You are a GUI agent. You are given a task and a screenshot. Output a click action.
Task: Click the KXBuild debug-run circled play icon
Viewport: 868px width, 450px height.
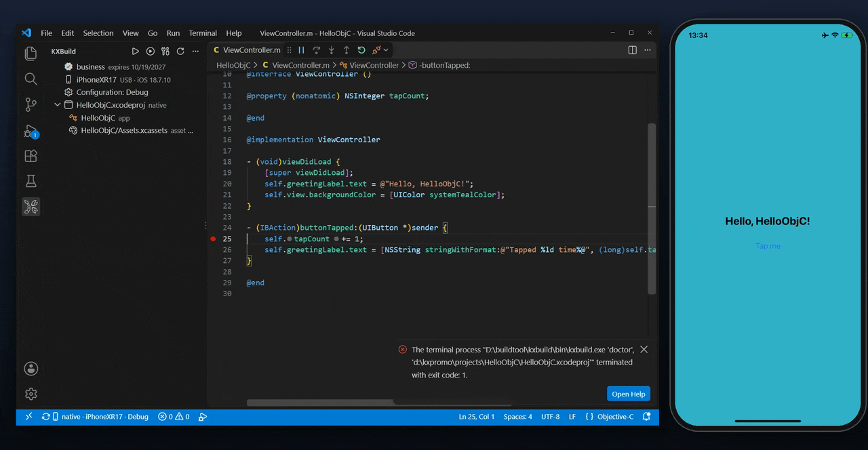(x=150, y=52)
